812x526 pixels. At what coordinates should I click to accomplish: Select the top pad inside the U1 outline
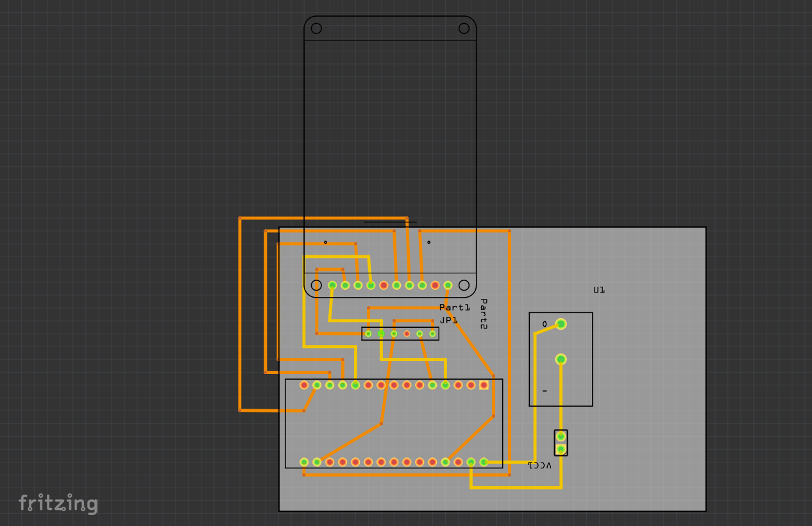click(x=561, y=323)
